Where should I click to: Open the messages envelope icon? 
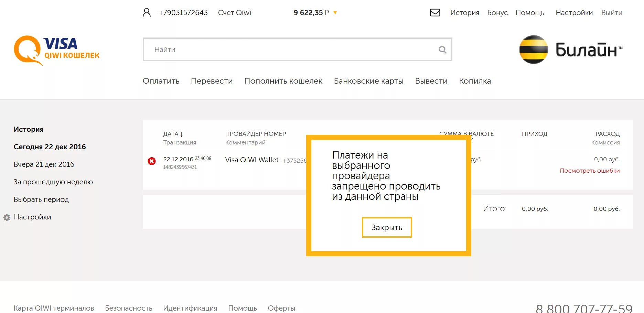point(435,13)
